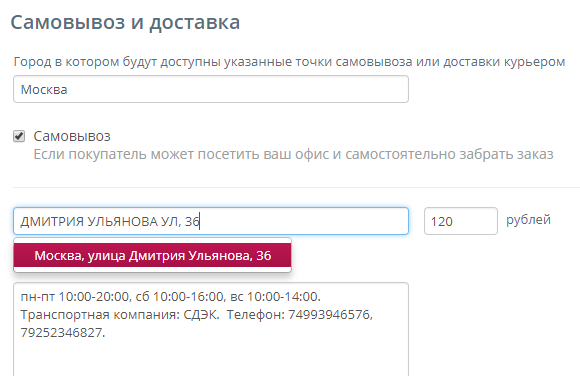
Task: Click inside the pickup description textarea
Action: point(211,329)
